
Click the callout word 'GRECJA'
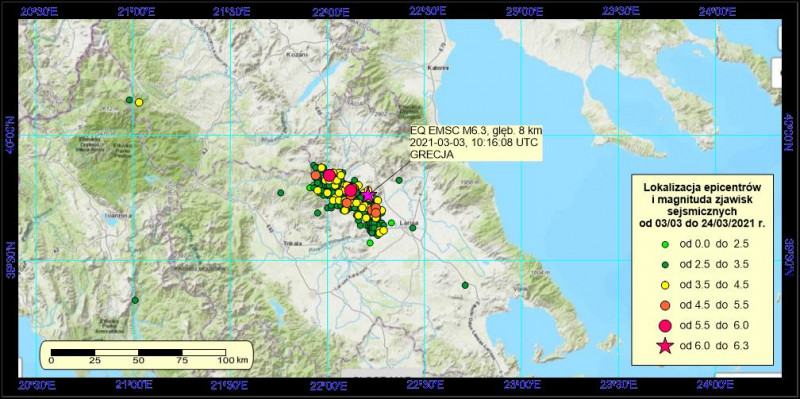[432, 155]
